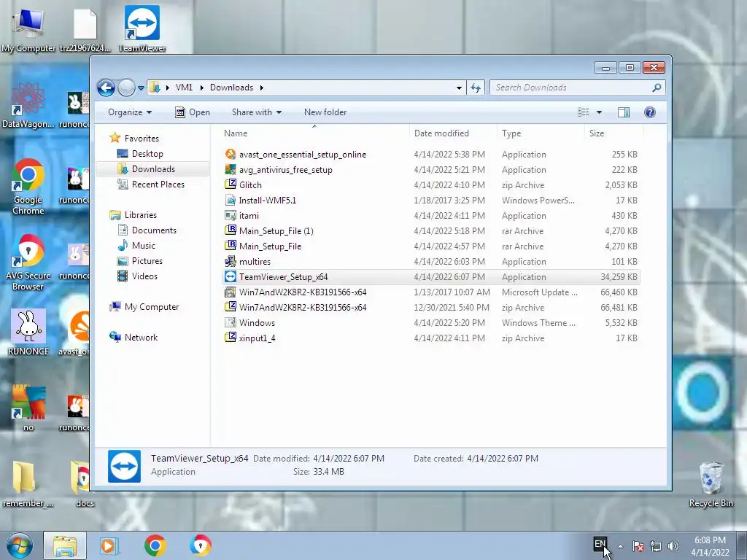
Task: Select Install-WMF5.1 PowerShell file icon
Action: coord(231,200)
